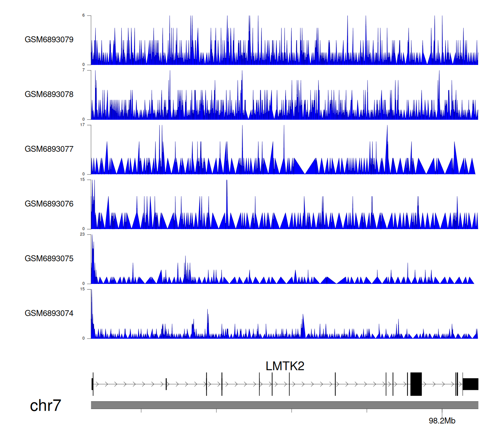Click the GSM6893077 track name

tap(49, 149)
